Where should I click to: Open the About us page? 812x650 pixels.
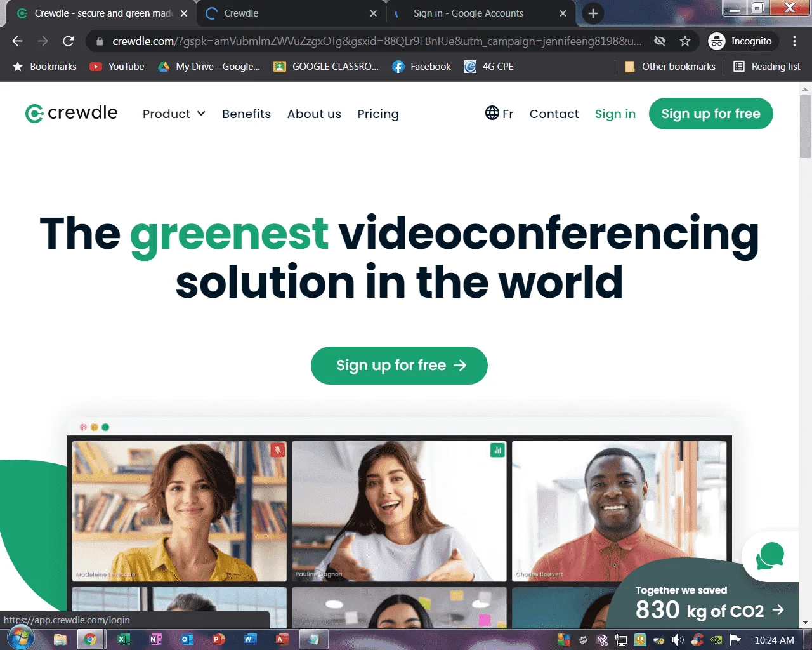(x=314, y=114)
